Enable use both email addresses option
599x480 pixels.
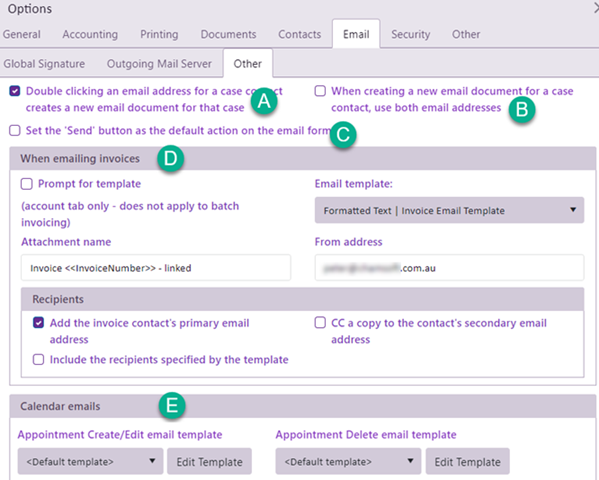pyautogui.click(x=320, y=91)
